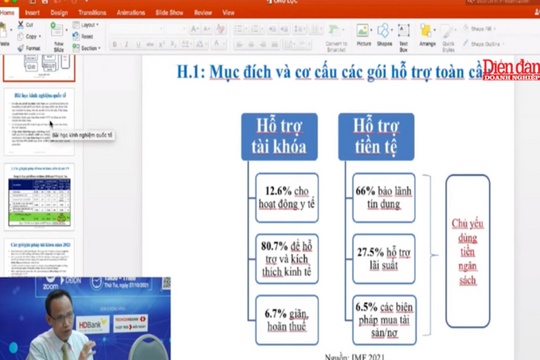Open the Animations tab
The width and height of the screenshot is (540, 360).
[x=131, y=13]
